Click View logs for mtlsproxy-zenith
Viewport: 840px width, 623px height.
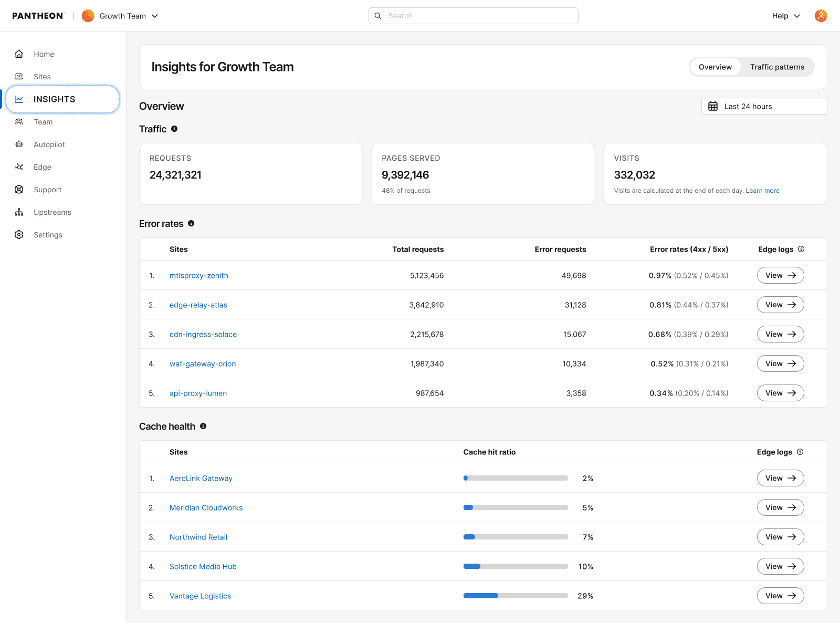pyautogui.click(x=780, y=275)
